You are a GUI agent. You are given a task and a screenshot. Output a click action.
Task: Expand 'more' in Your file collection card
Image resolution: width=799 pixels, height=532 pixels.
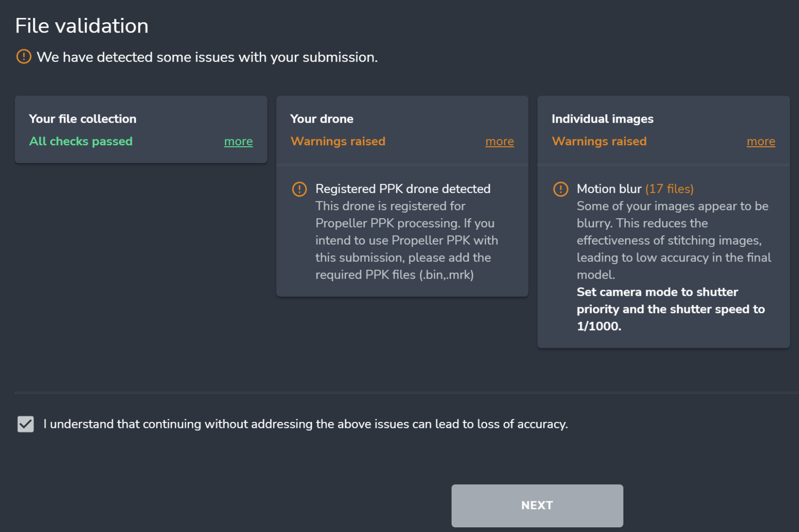pyautogui.click(x=238, y=142)
